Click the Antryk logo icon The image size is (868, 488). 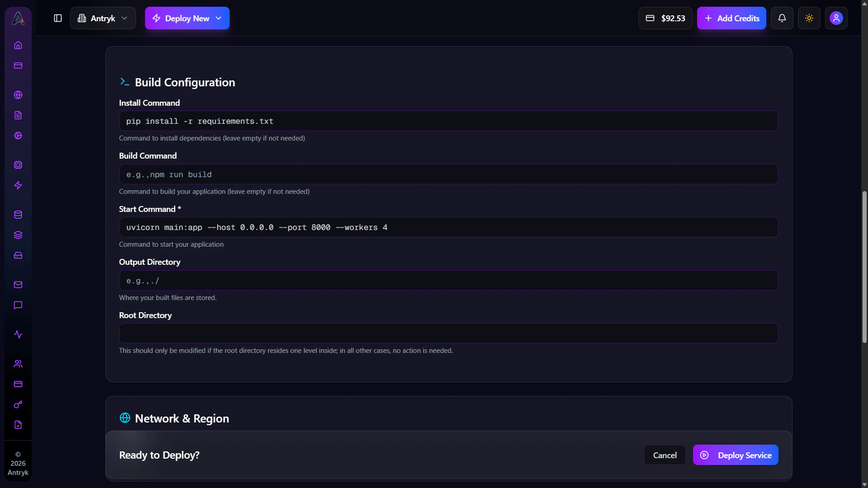18,18
